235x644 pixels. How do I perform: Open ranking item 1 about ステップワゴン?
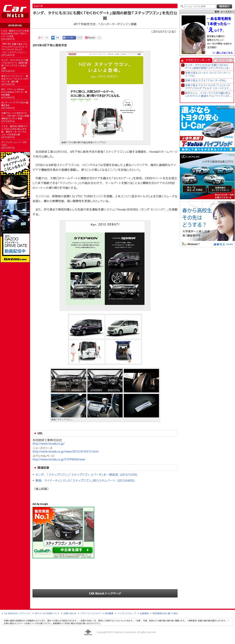coord(208,67)
